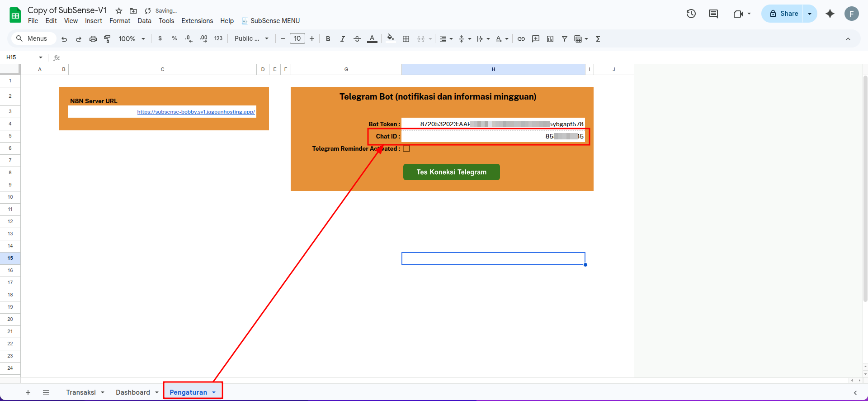Click the Chat ID value cell

tap(493, 136)
